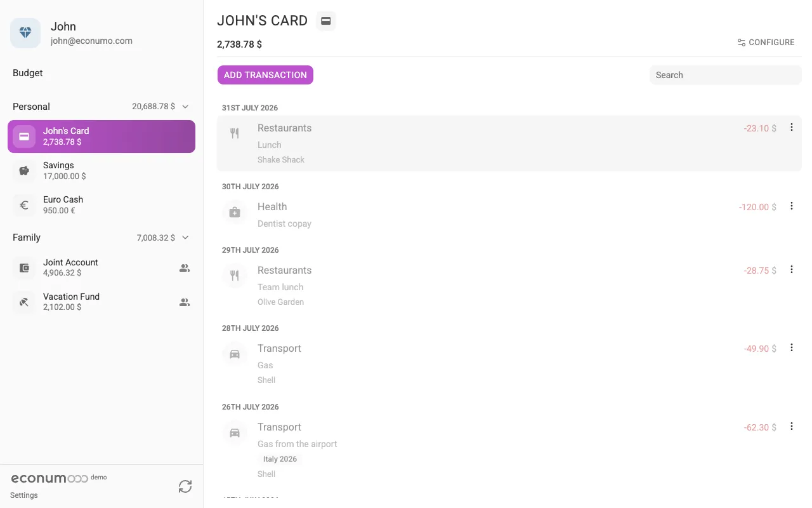Click the medical kit icon on Health transaction
This screenshot has height=508, width=812.
235,212
